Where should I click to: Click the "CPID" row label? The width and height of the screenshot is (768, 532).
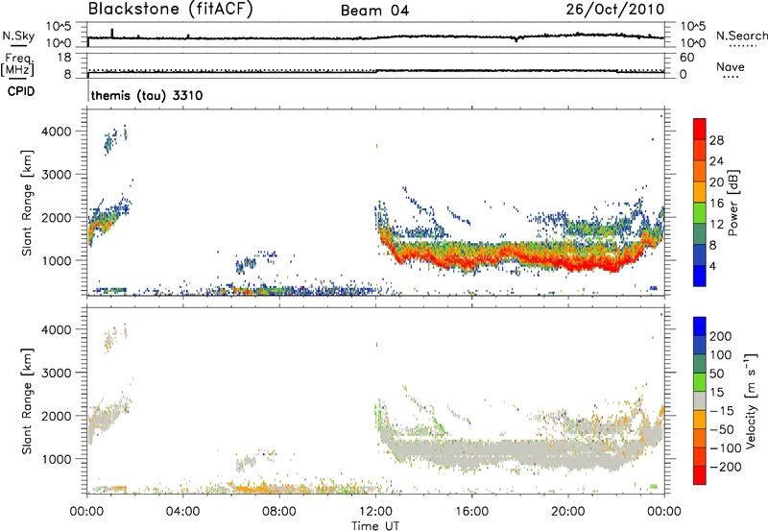21,91
